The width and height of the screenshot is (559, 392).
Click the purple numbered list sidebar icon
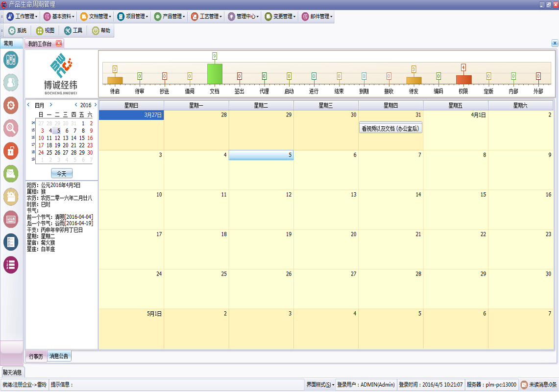[x=11, y=265]
